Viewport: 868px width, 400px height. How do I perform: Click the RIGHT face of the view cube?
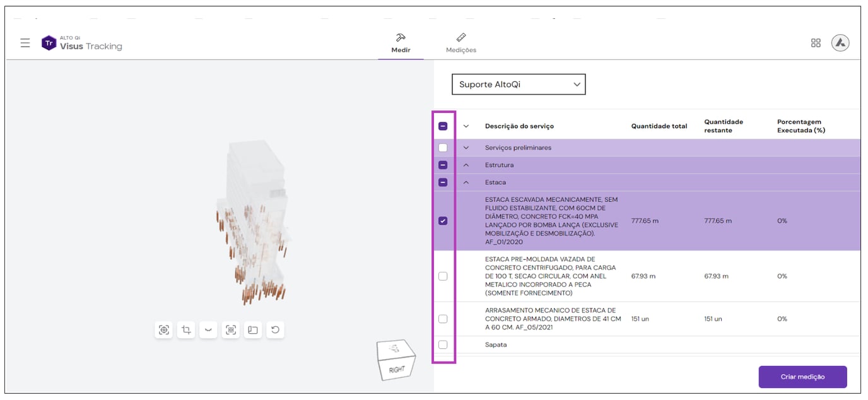point(397,368)
